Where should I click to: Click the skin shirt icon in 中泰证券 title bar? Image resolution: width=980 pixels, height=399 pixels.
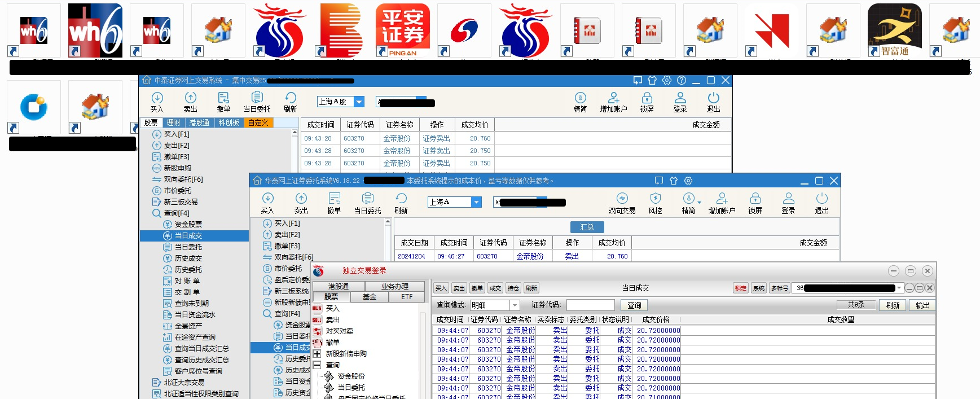click(652, 80)
